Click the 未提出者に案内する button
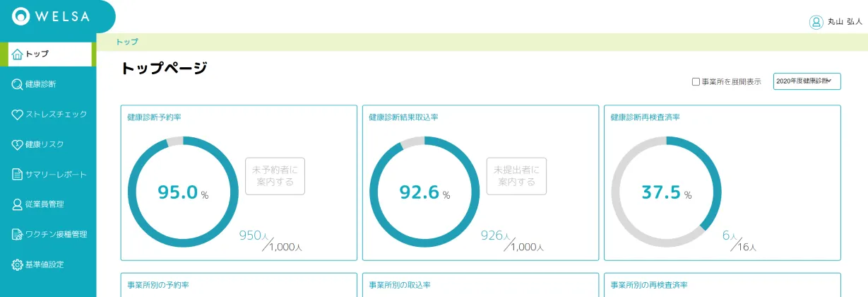The image size is (868, 297). point(516,176)
